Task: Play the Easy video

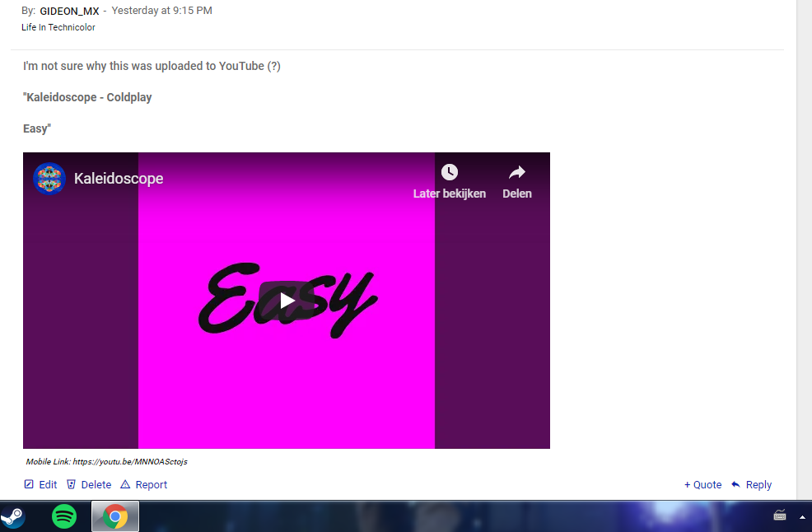Action: (287, 301)
